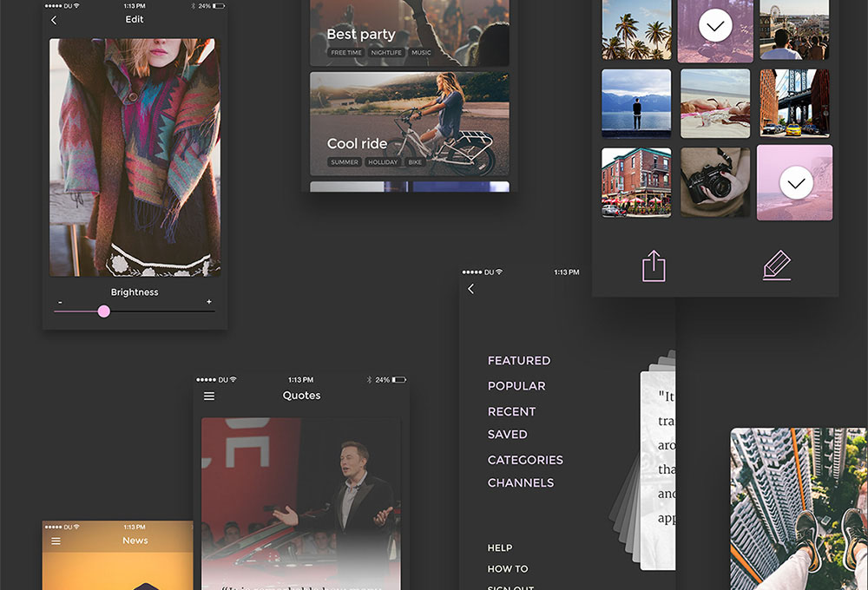
Task: Open the skyscraper rooftop photo
Action: coord(799,508)
